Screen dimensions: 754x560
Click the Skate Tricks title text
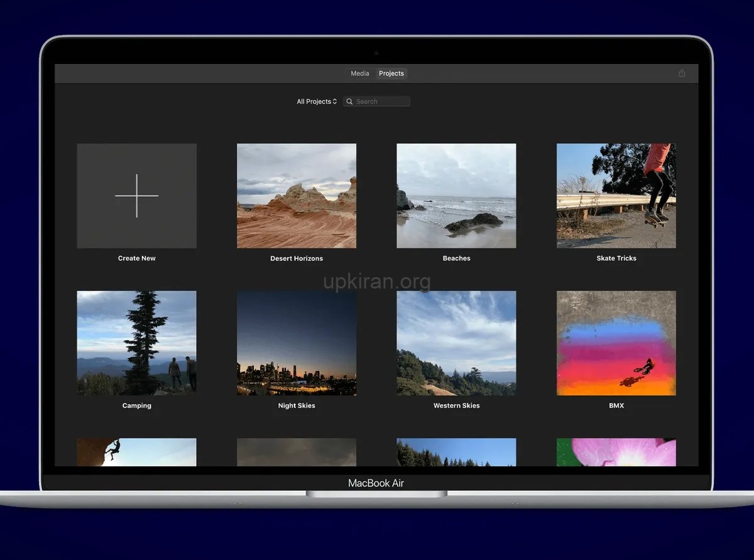click(616, 258)
